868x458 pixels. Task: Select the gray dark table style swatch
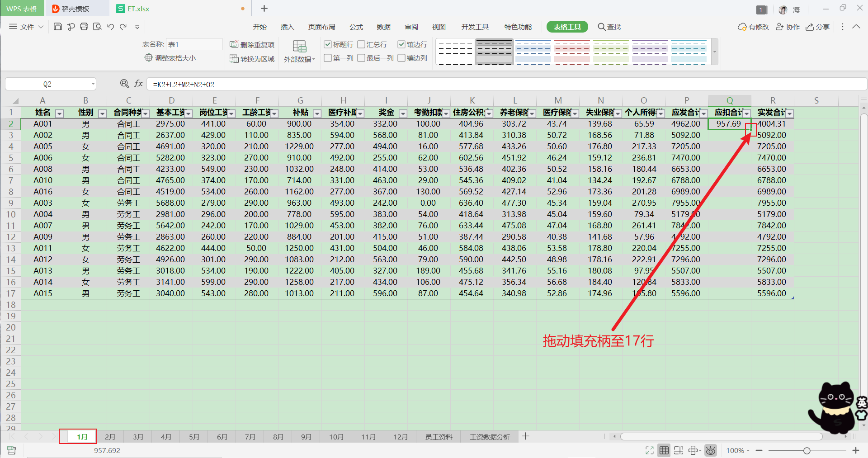pos(494,52)
